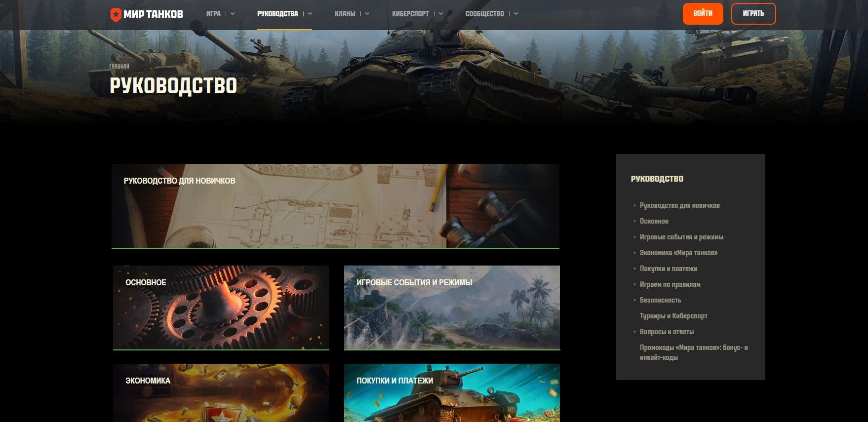Open the Киберспорт menu item
The height and width of the screenshot is (422, 868).
[x=410, y=14]
